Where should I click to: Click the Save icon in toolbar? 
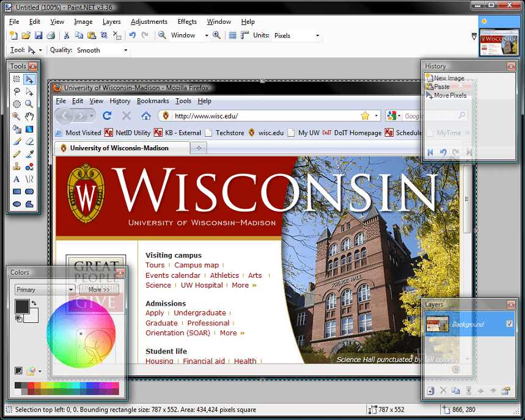[39, 35]
